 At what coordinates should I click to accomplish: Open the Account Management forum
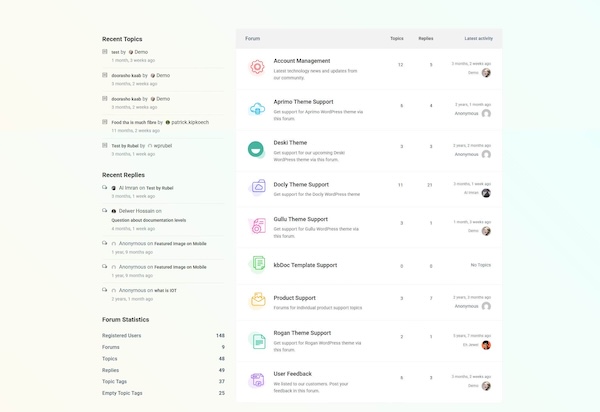[x=302, y=61]
